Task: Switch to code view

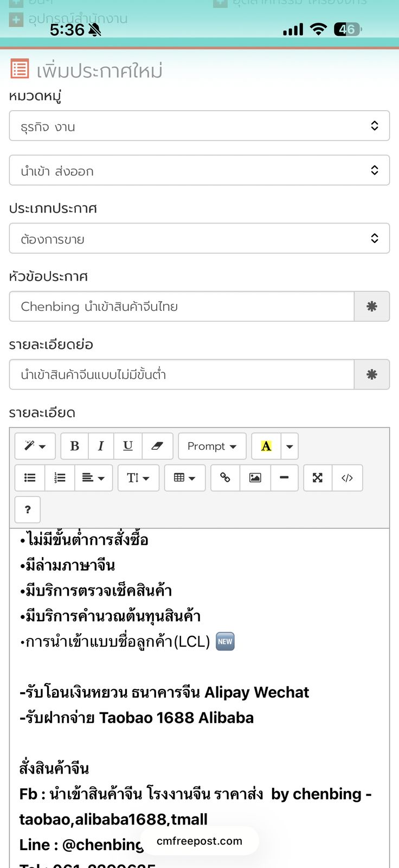Action: [x=347, y=477]
